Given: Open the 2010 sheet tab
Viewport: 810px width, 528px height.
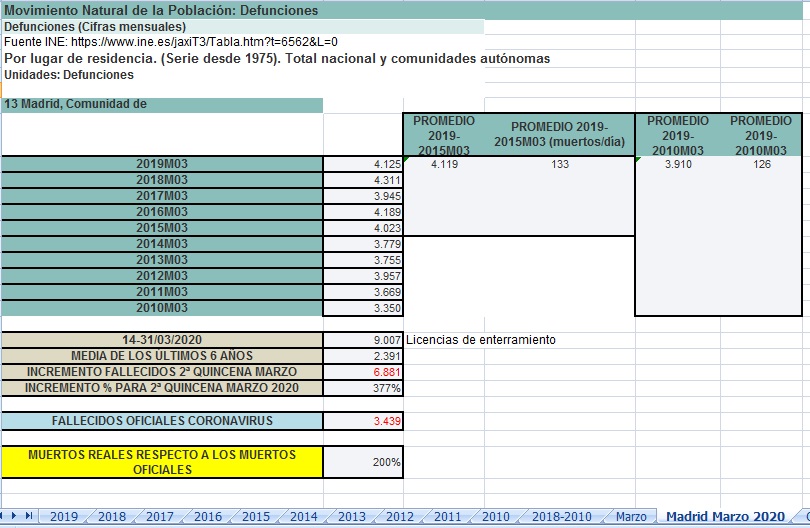Looking at the screenshot, I should 495,516.
